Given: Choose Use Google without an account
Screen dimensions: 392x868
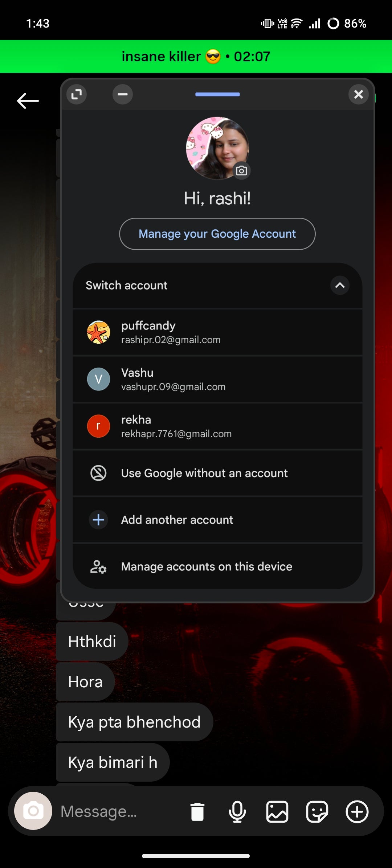Looking at the screenshot, I should [x=217, y=473].
